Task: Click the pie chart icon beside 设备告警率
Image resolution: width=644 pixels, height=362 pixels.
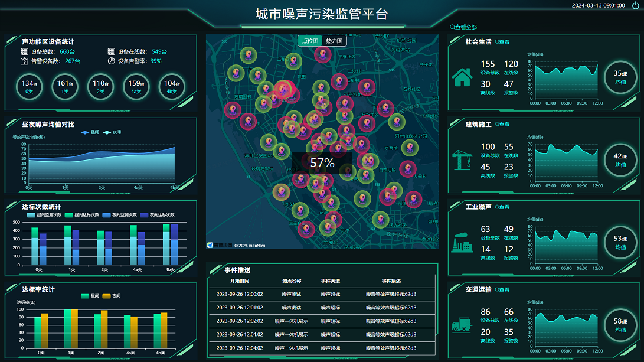Action: (x=112, y=61)
